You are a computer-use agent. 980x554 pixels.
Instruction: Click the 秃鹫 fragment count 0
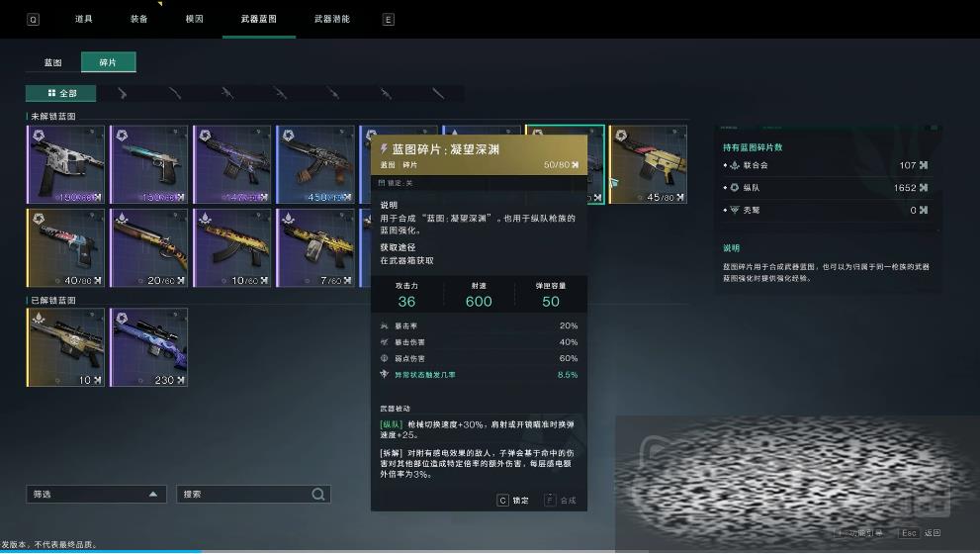coord(913,210)
